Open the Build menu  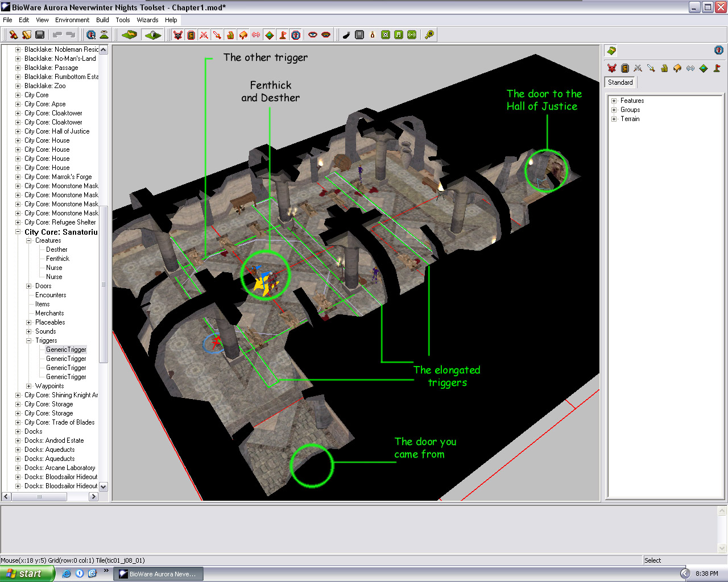coord(102,20)
